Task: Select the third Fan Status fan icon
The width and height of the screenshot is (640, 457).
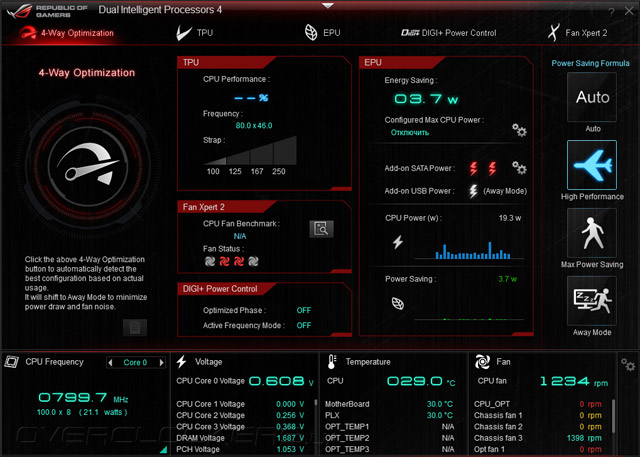Action: pyautogui.click(x=239, y=261)
